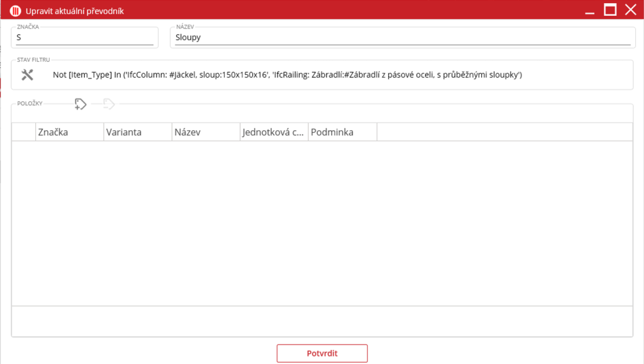The height and width of the screenshot is (364, 644).
Task: Click the Jednotková c... column header
Action: 274,132
